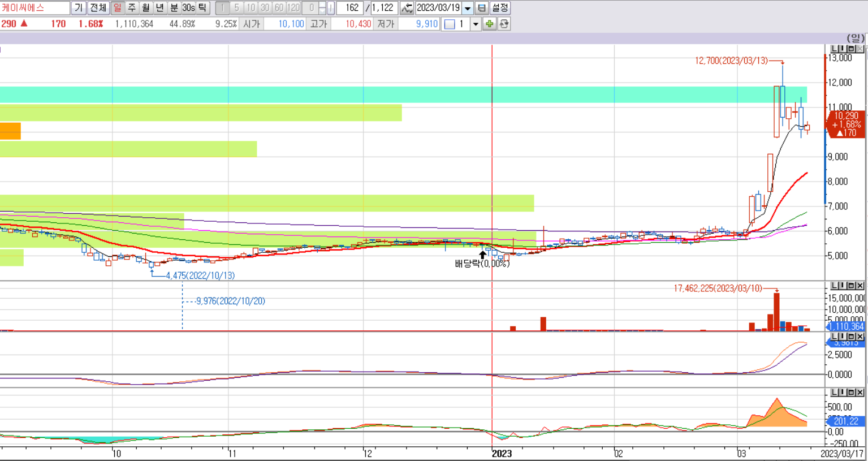Click the I icon on price panel
The width and height of the screenshot is (868, 461).
tap(843, 49)
